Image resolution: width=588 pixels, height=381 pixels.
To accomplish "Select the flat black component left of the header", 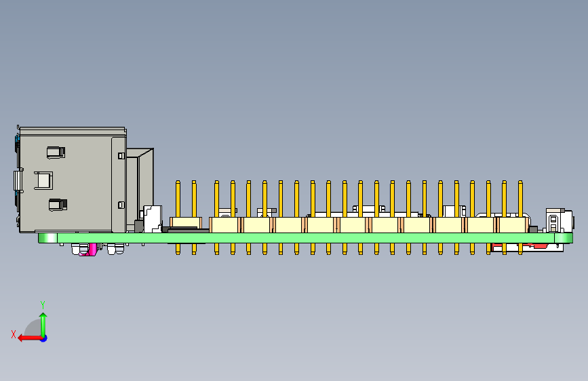I will pos(188,230).
